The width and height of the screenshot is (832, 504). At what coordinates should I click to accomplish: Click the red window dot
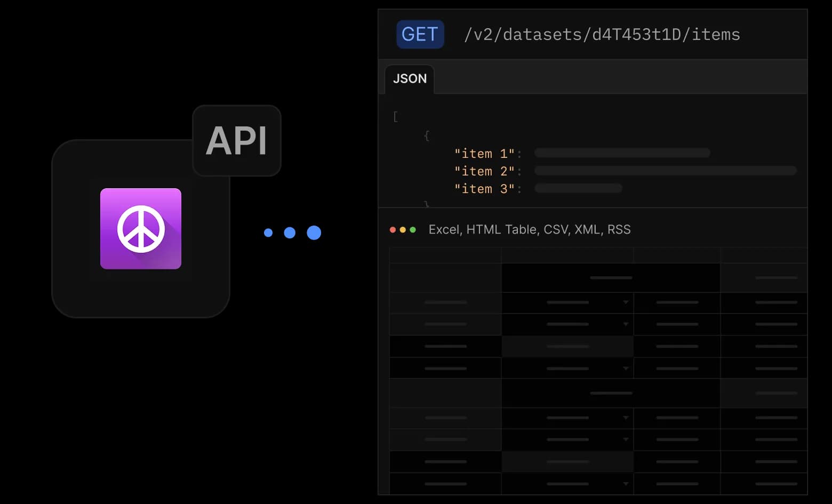tap(393, 230)
